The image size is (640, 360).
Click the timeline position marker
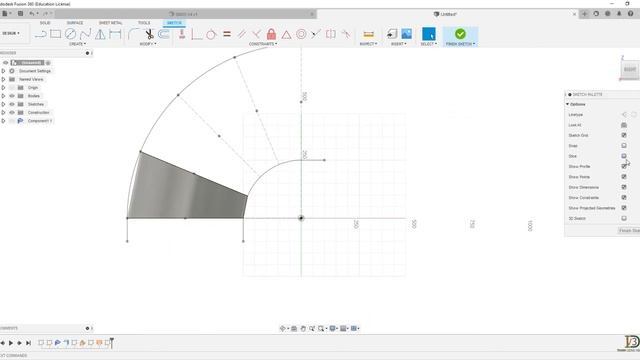(111, 342)
